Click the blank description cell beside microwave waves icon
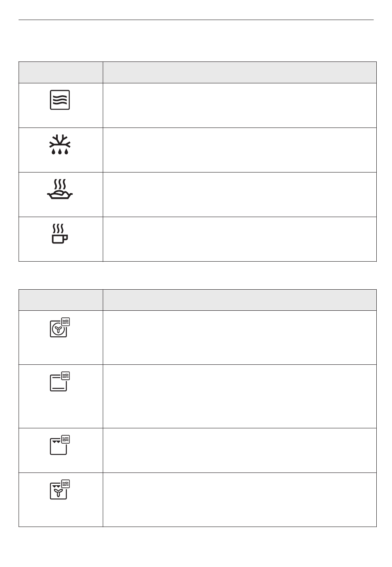The width and height of the screenshot is (392, 567). point(240,105)
